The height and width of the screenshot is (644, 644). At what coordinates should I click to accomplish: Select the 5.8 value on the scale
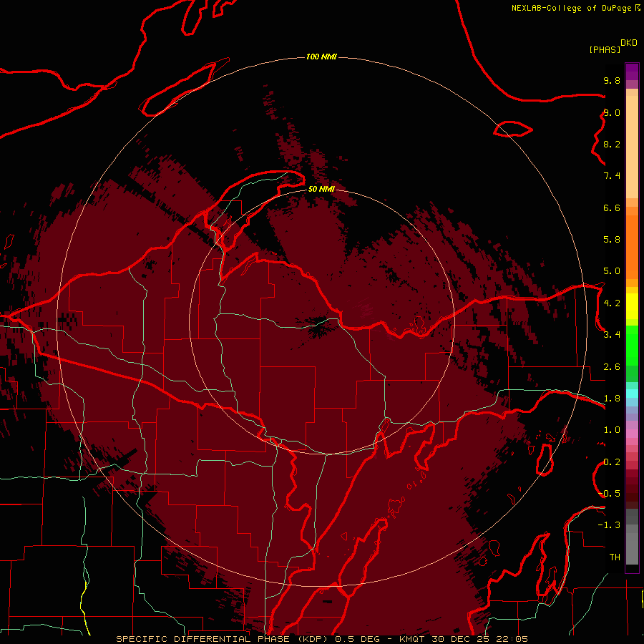[x=612, y=240]
